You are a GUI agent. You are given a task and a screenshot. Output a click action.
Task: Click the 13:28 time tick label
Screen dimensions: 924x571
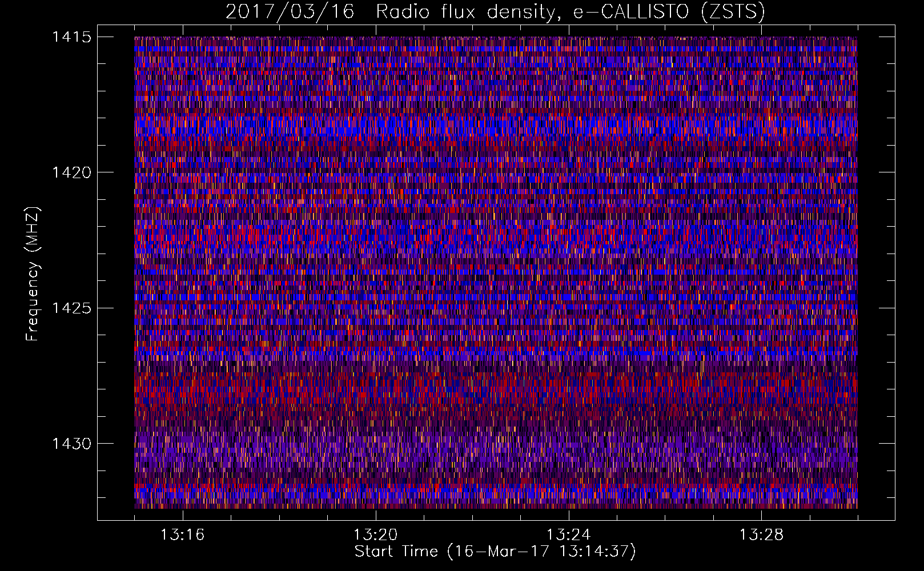(761, 535)
